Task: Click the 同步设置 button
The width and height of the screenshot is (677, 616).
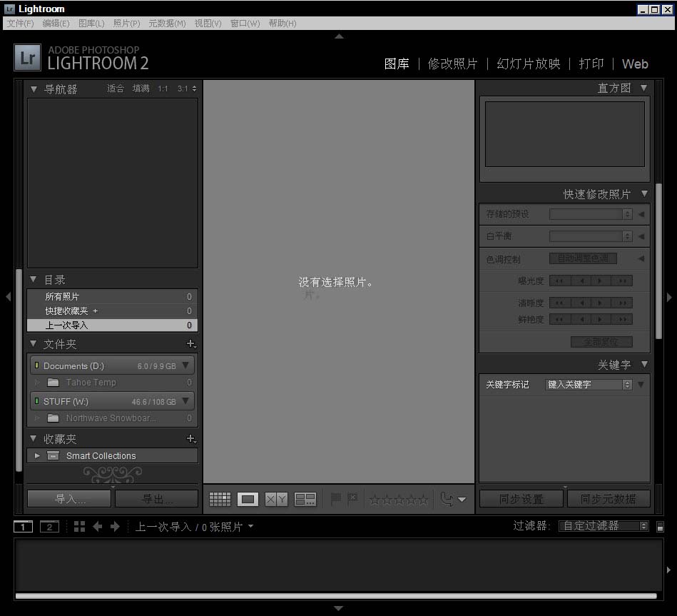Action: pos(521,499)
